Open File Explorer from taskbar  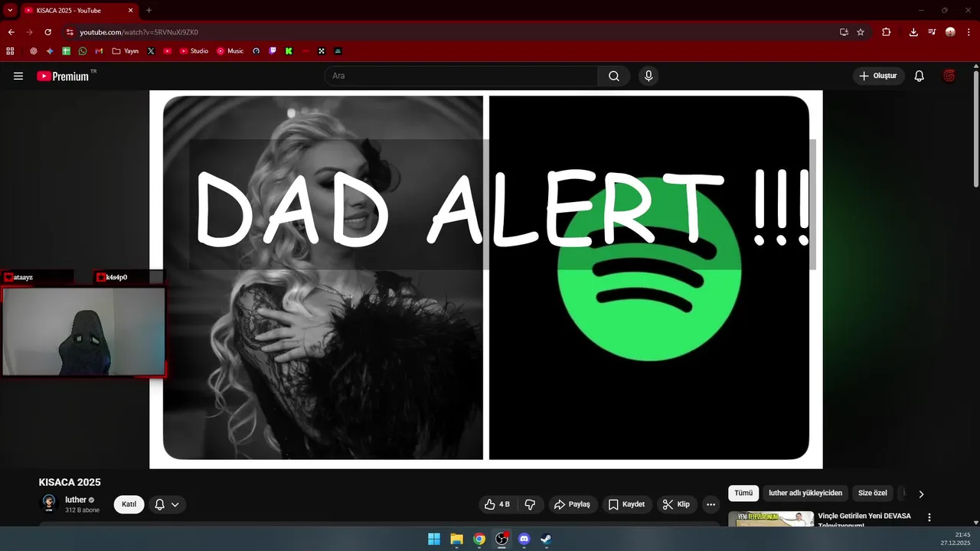tap(456, 539)
